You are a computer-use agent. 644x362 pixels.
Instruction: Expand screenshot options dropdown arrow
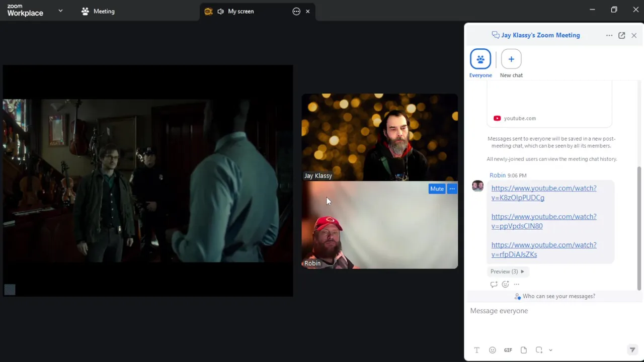(x=550, y=350)
